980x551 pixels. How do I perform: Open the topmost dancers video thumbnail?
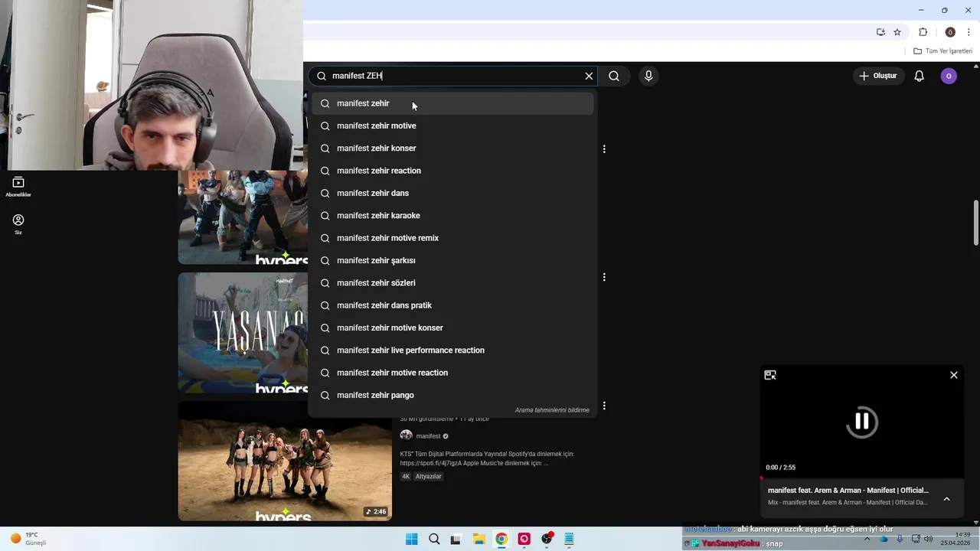pyautogui.click(x=243, y=217)
